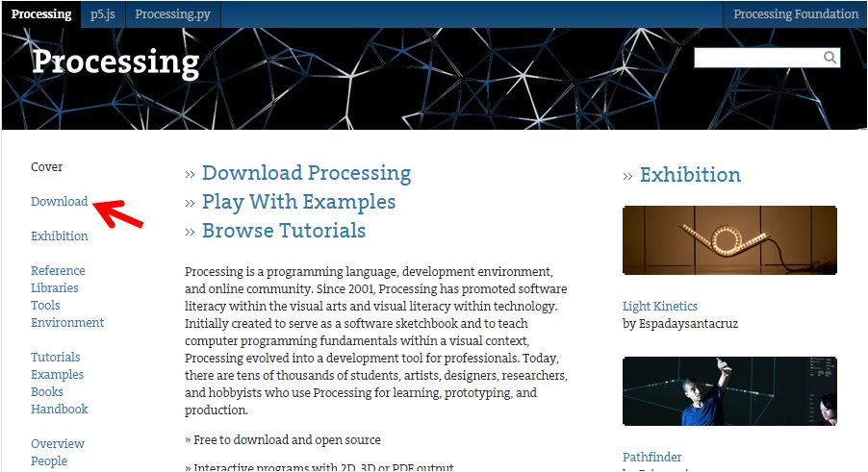Screen dimensions: 868x472
Task: Open the Handbook sidebar link
Action: click(60, 409)
